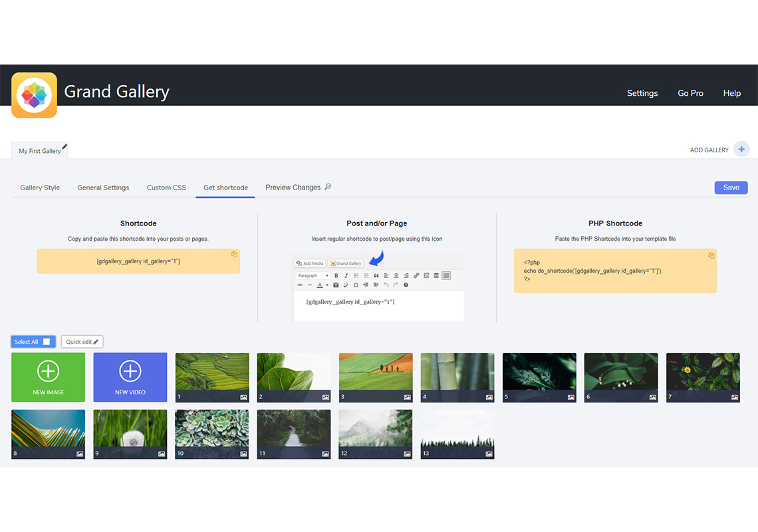Image resolution: width=758 pixels, height=532 pixels.
Task: Click image type icon on thumbnail 11
Action: click(x=325, y=454)
